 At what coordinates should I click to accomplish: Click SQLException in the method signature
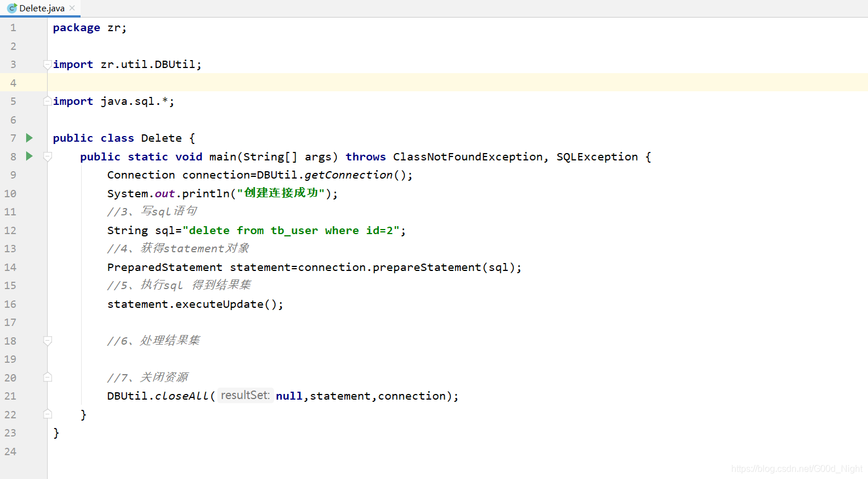(597, 156)
